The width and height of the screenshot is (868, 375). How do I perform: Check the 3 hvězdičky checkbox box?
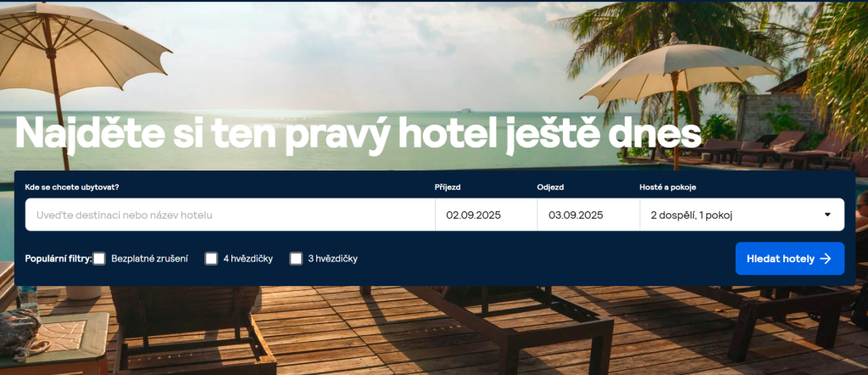(x=296, y=259)
